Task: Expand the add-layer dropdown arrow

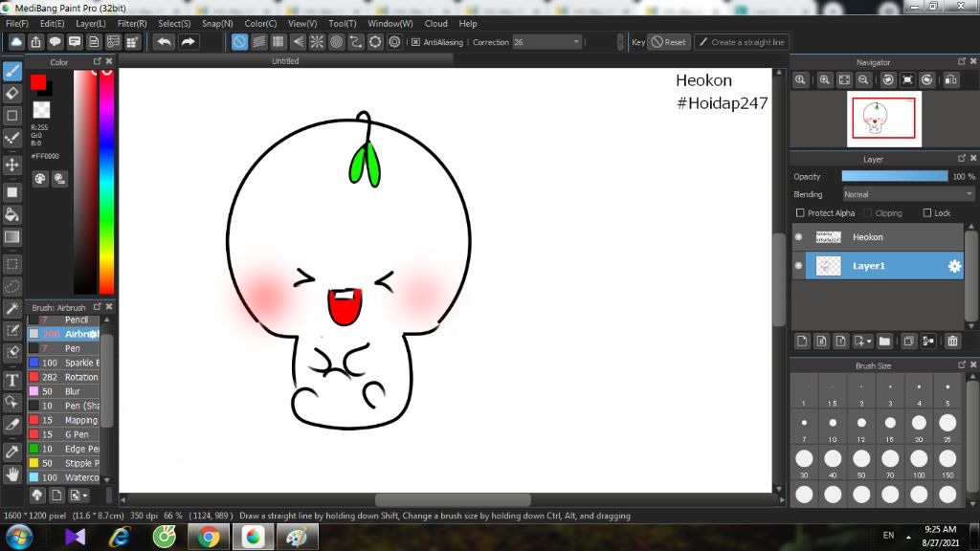Action: click(x=869, y=342)
